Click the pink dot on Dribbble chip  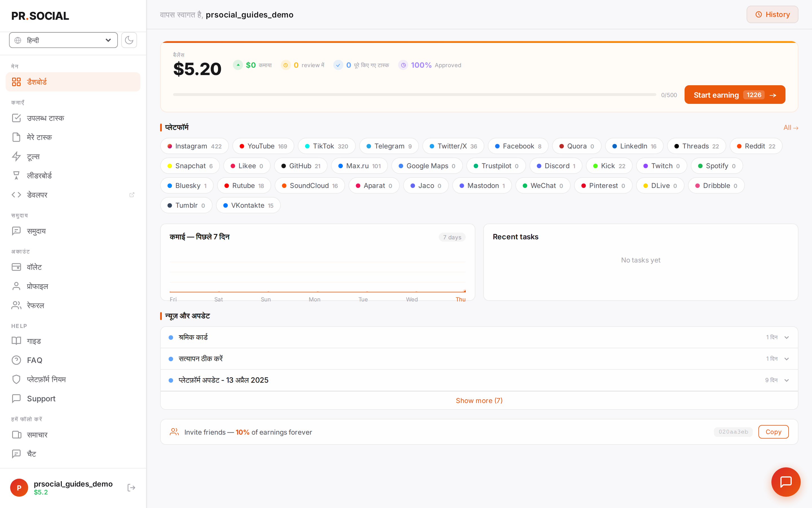coord(697,186)
